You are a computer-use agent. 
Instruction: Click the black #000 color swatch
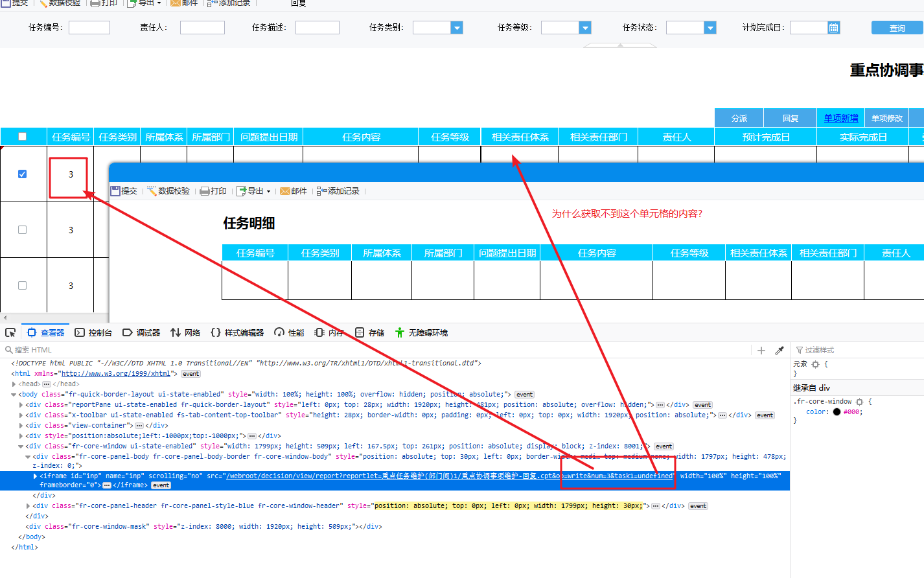point(837,412)
